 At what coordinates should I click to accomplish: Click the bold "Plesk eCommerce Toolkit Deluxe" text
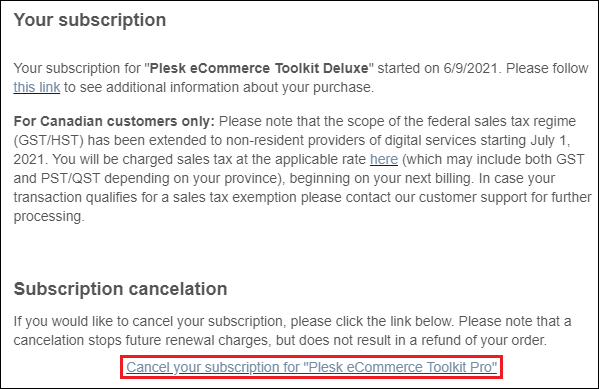pyautogui.click(x=259, y=68)
